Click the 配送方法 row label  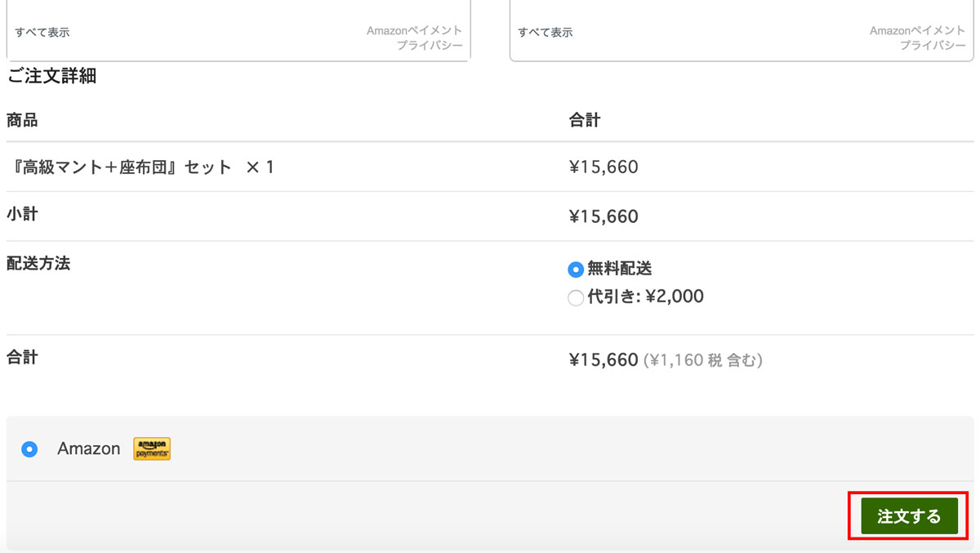[x=38, y=264]
